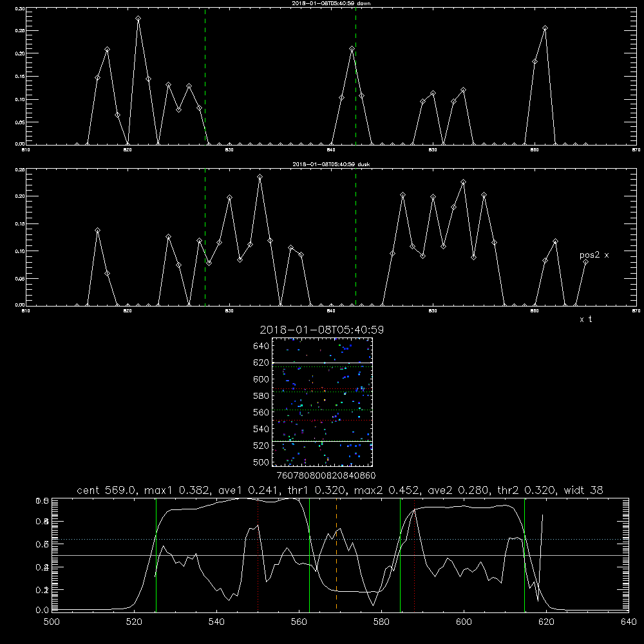The width and height of the screenshot is (644, 644).
Task: Click the upper solid white line in image panel
Action: tap(322, 363)
